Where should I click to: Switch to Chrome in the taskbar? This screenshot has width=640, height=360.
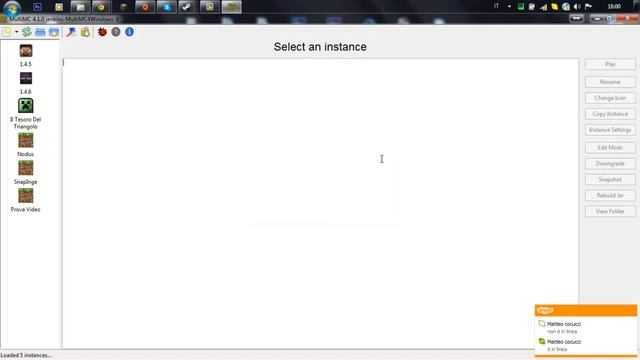101,7
